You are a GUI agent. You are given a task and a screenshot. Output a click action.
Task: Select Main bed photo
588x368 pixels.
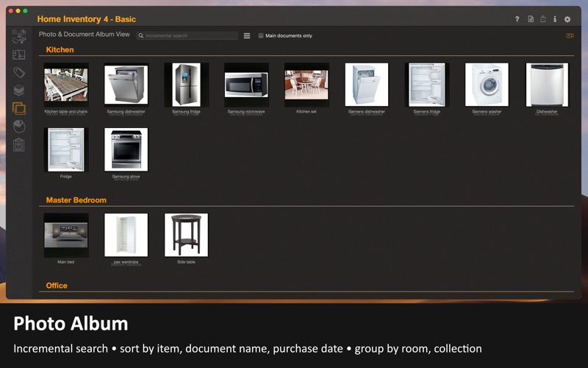click(x=66, y=236)
